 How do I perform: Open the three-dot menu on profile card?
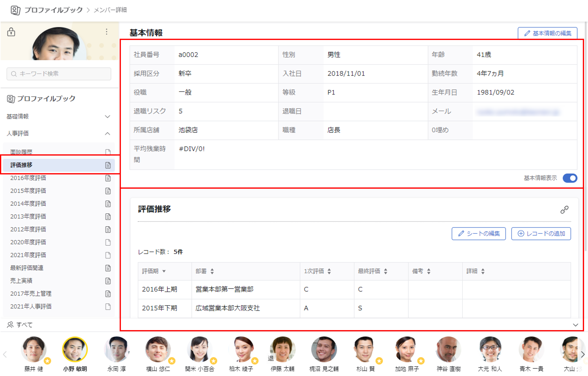(106, 32)
